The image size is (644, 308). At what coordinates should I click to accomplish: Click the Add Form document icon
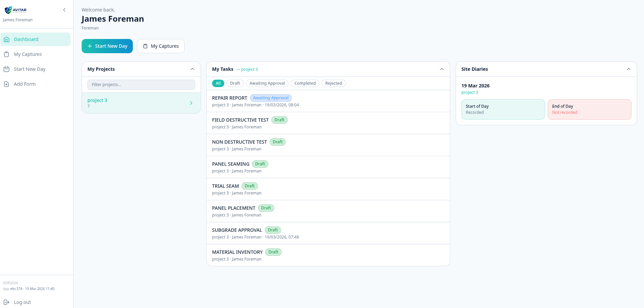(x=6, y=84)
